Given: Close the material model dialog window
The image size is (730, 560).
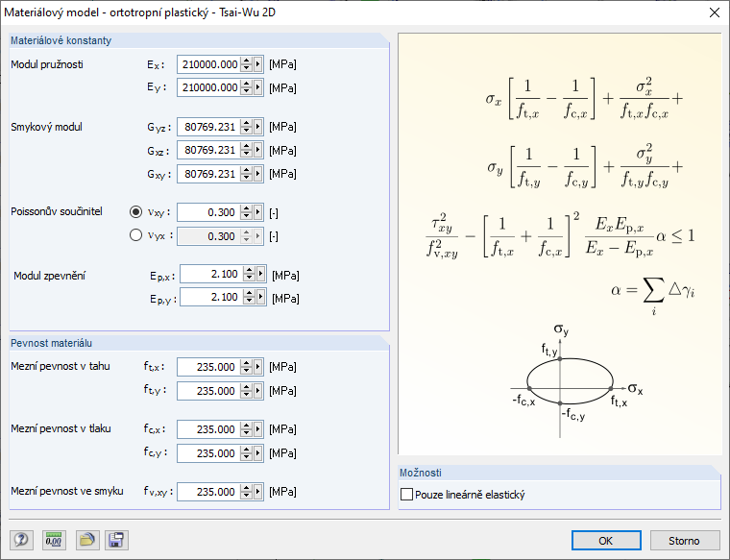Looking at the screenshot, I should [x=715, y=12].
